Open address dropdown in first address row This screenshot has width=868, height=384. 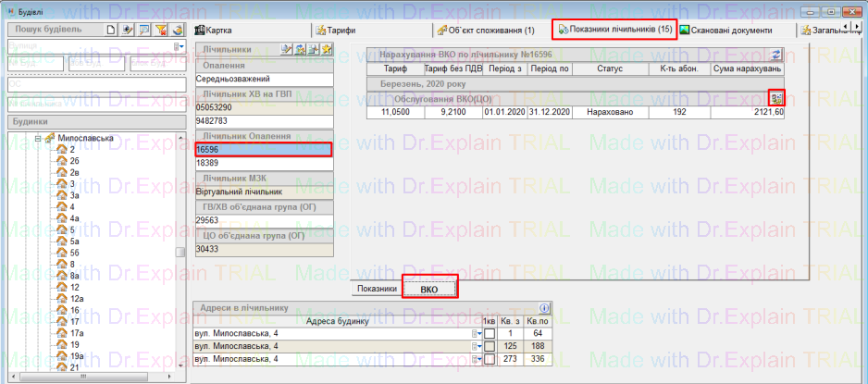[x=477, y=333]
